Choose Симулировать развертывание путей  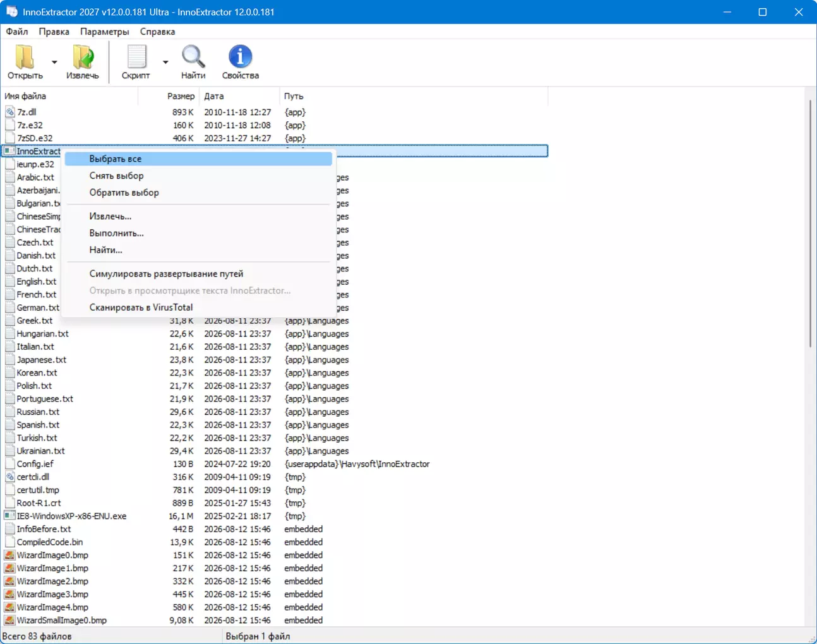198,273
